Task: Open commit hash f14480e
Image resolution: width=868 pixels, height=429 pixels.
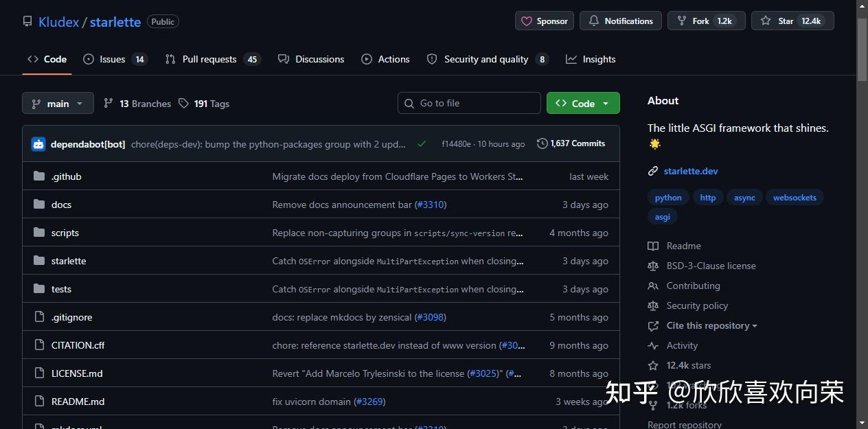Action: pos(456,144)
